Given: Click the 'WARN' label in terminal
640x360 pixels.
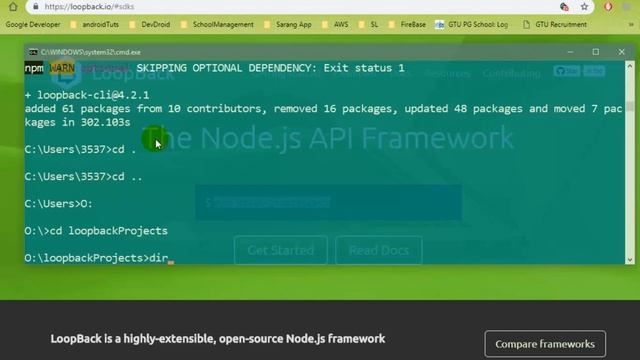Looking at the screenshot, I should [x=62, y=68].
